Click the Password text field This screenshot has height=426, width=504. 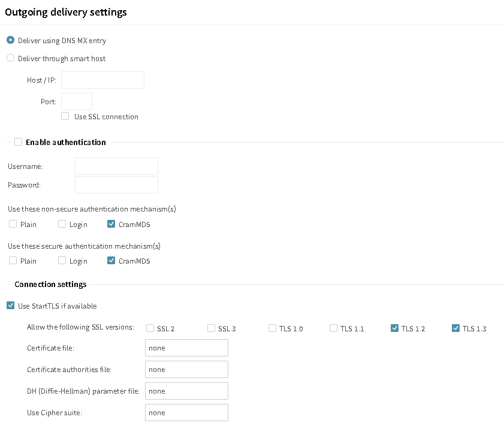click(x=116, y=185)
